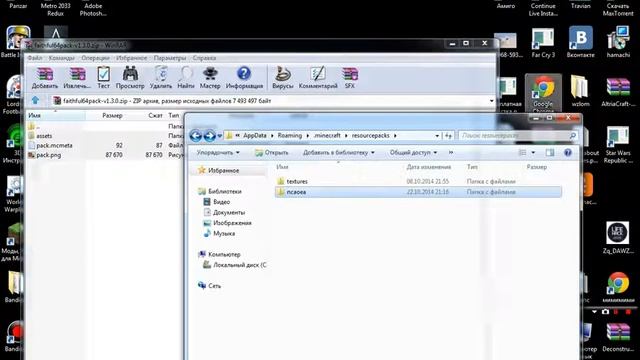Viewport: 640px width, 360px height.
Task: Open the Избранное menu in WinRAR
Action: coord(131,58)
